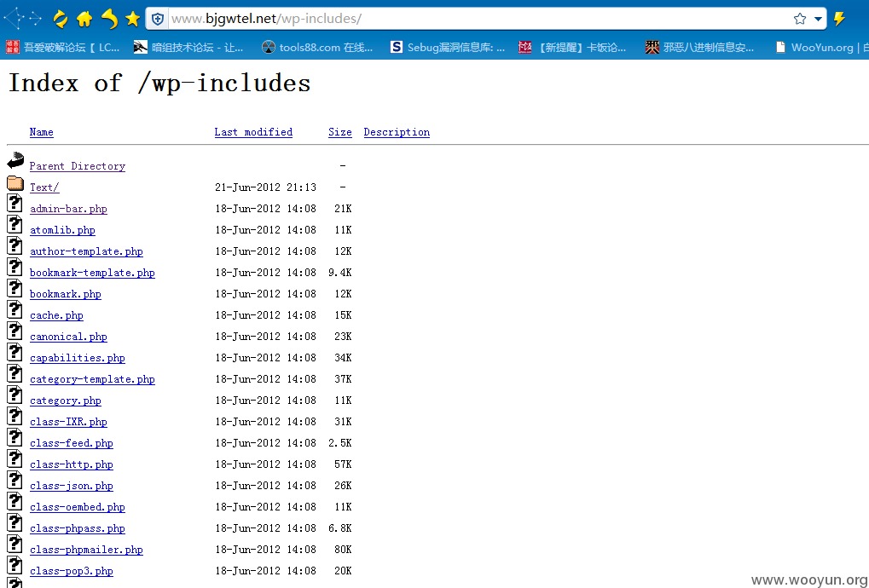Click the unknown-file icon beside canonical.php

[x=15, y=331]
